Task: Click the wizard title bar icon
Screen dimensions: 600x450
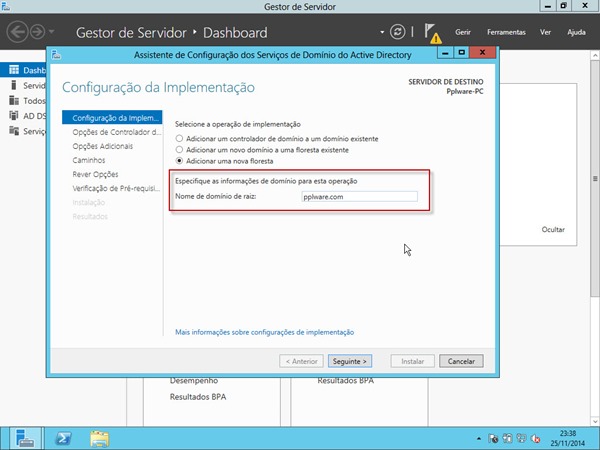Action: [x=56, y=55]
